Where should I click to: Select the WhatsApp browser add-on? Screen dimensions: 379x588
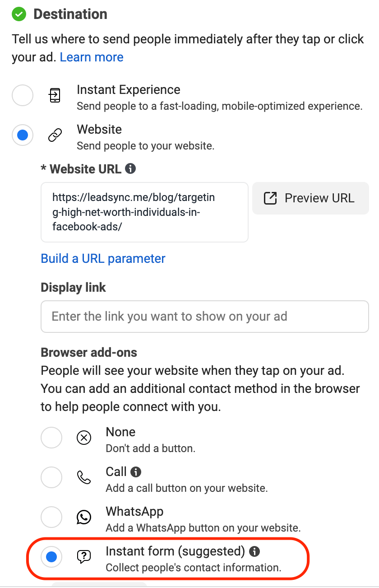[x=51, y=517]
